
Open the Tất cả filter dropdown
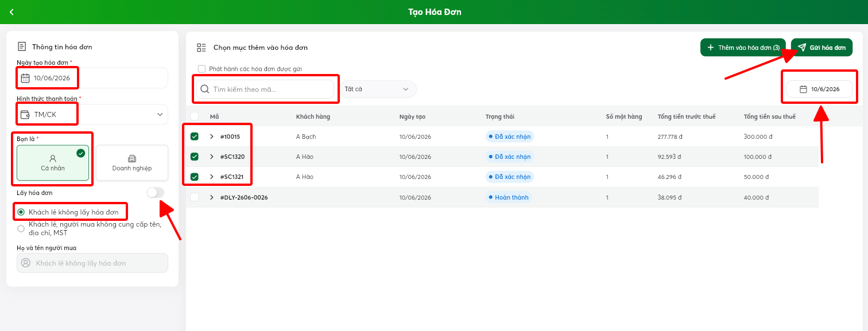pyautogui.click(x=378, y=89)
